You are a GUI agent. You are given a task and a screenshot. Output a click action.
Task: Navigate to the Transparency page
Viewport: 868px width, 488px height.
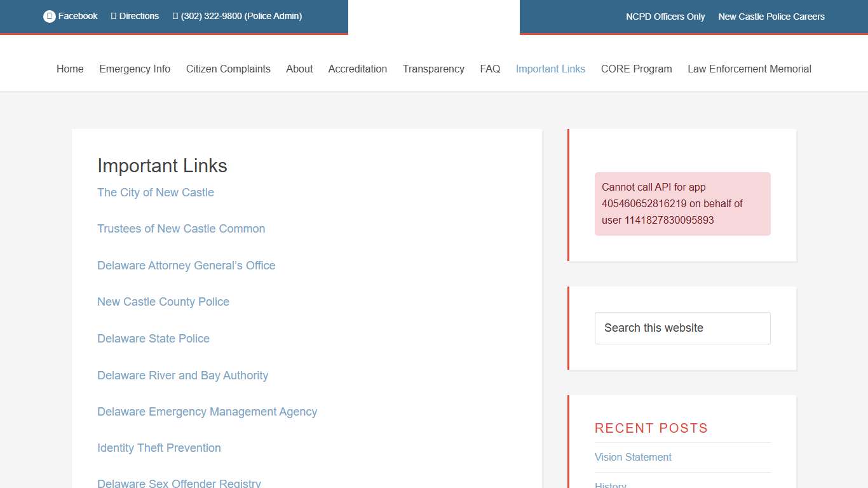[433, 69]
